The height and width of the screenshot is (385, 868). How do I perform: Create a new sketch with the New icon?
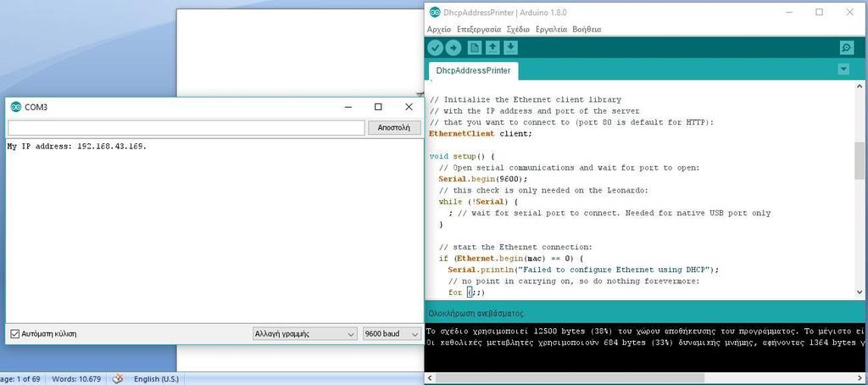pos(475,48)
